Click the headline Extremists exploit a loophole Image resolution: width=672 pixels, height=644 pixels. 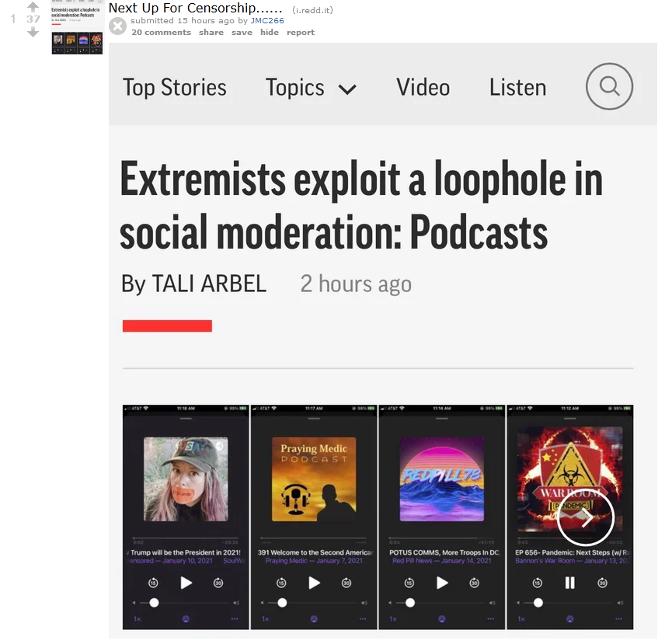tap(361, 205)
